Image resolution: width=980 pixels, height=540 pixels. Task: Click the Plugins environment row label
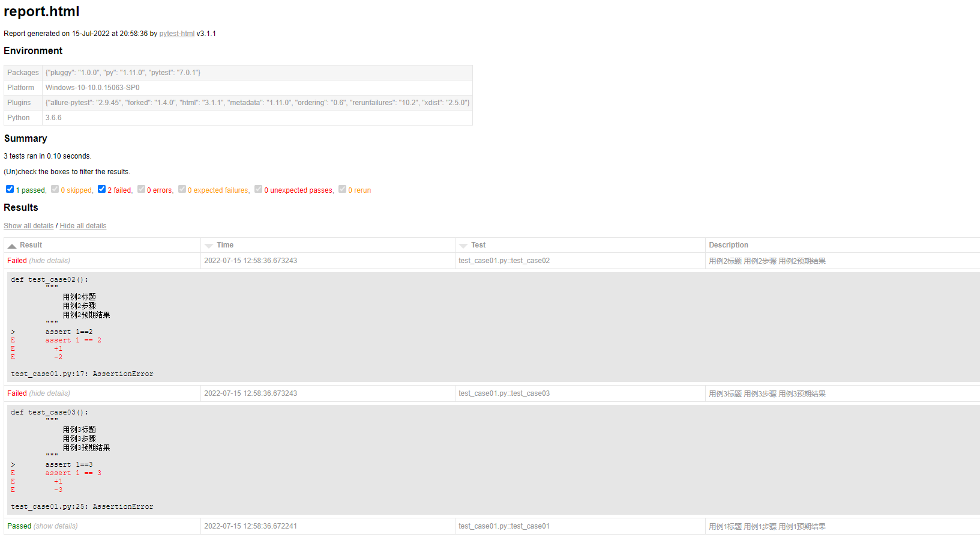pyautogui.click(x=19, y=103)
